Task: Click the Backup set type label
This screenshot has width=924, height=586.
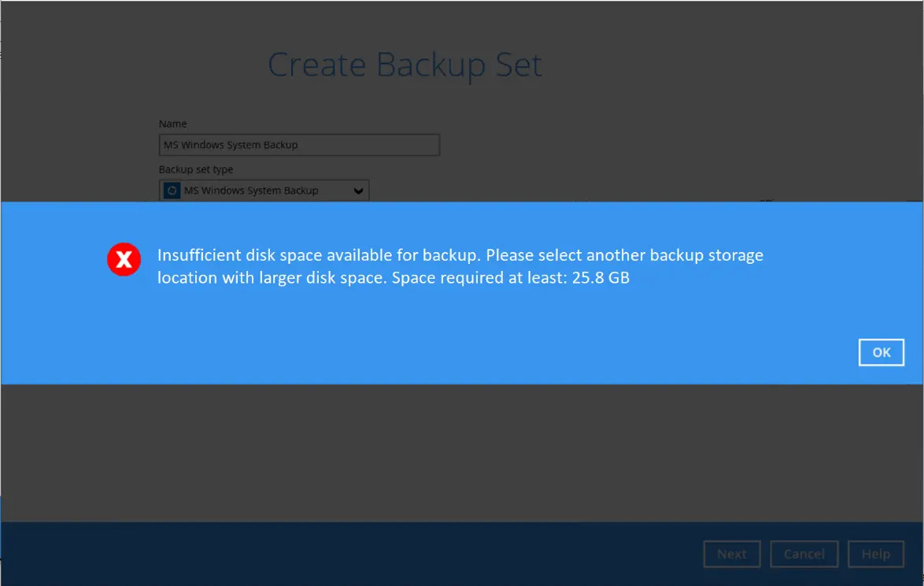Action: pos(196,169)
